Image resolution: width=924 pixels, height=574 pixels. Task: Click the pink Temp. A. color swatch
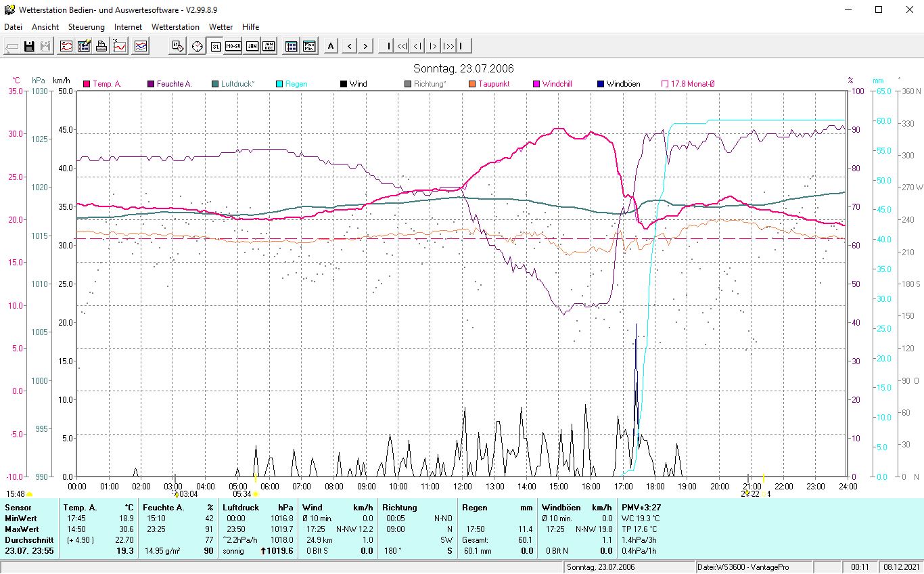coord(87,84)
